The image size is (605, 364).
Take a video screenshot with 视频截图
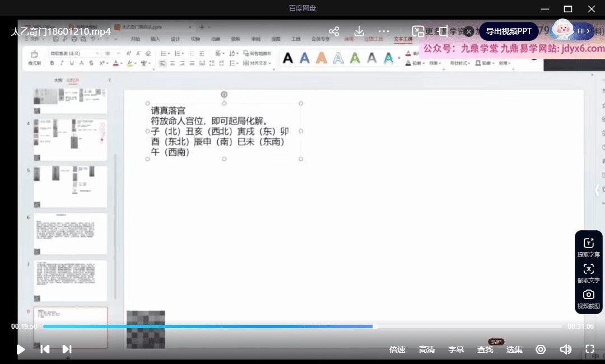pos(588,298)
